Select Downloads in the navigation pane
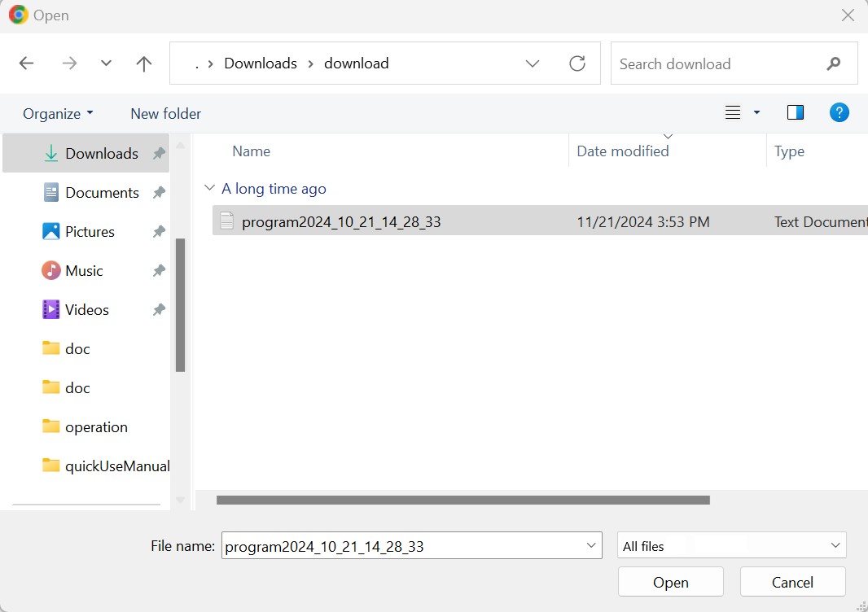Viewport: 868px width, 612px height. [85, 153]
